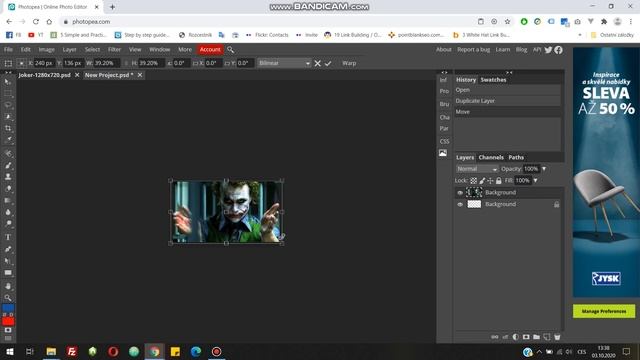Open the Image menu
640x360 pixels.
(47, 49)
